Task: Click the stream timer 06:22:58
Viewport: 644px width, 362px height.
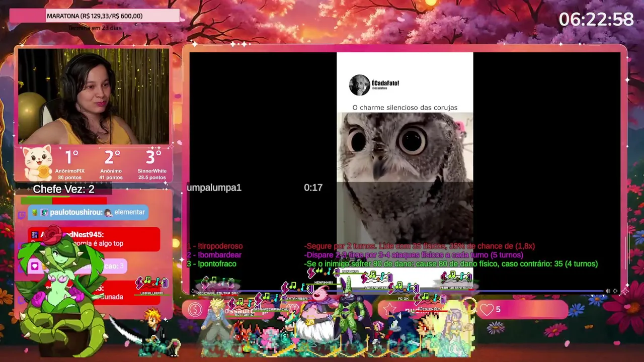Action: [x=596, y=20]
